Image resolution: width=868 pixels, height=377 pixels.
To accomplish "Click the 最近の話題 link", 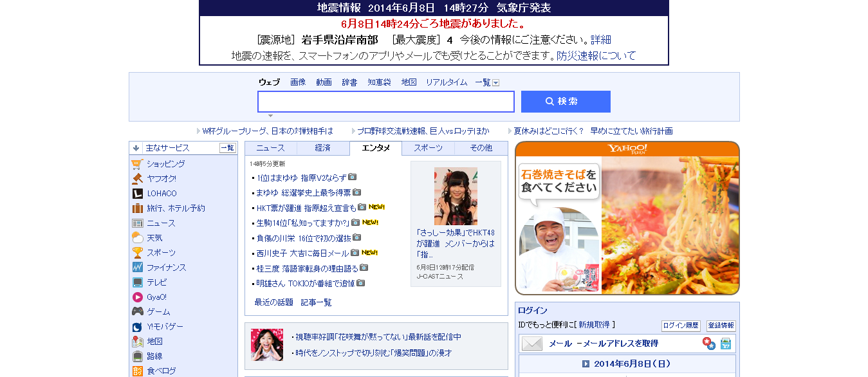I will [x=274, y=302].
